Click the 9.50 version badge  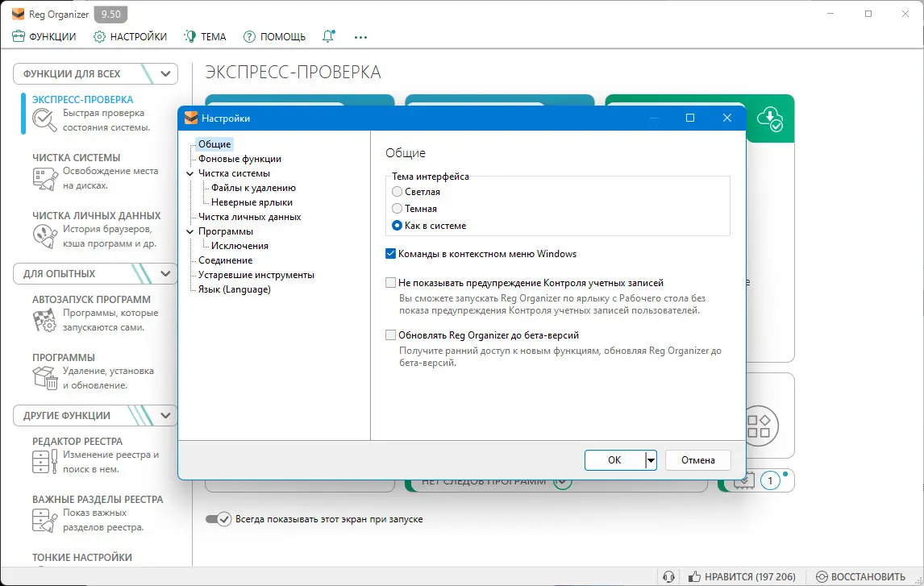[110, 15]
